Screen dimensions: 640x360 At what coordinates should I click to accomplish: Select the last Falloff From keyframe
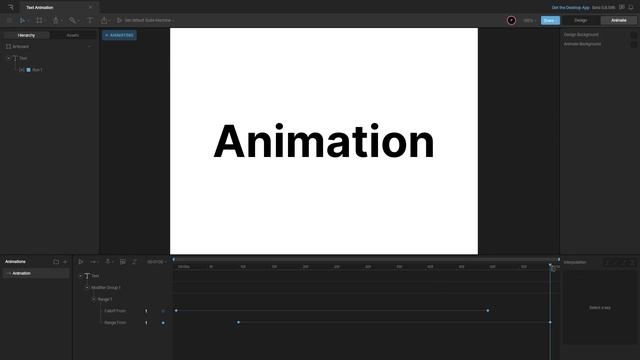pos(488,311)
